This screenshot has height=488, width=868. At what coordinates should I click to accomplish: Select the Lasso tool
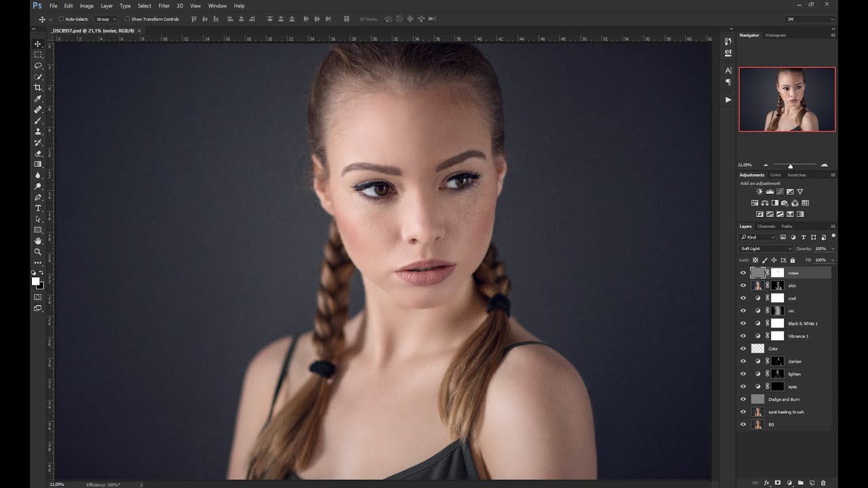(x=38, y=66)
